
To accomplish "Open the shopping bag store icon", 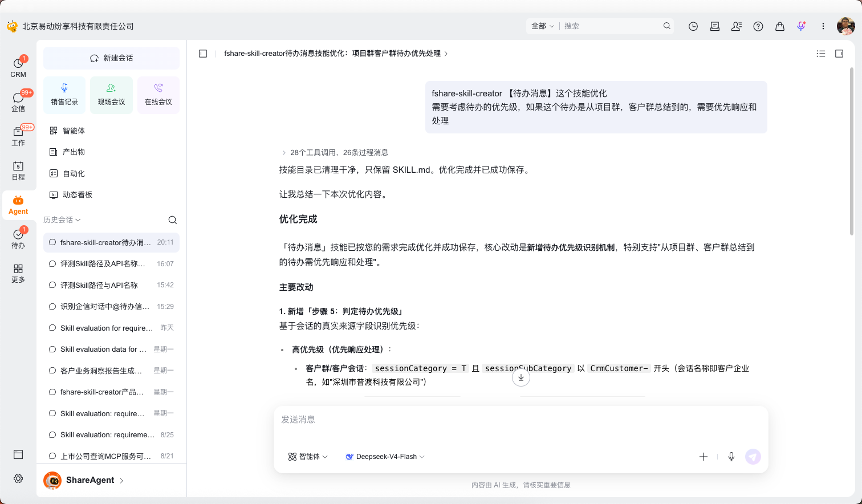I will (x=780, y=26).
